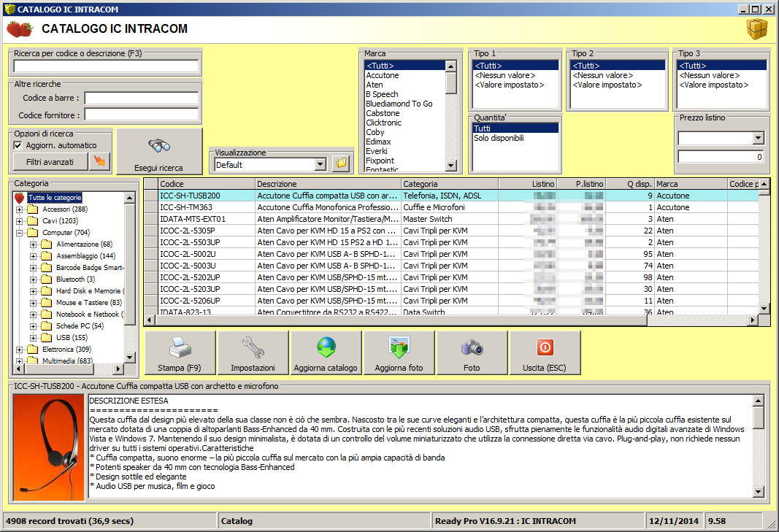Click the red power icon Uscita (ESC)

click(x=545, y=347)
